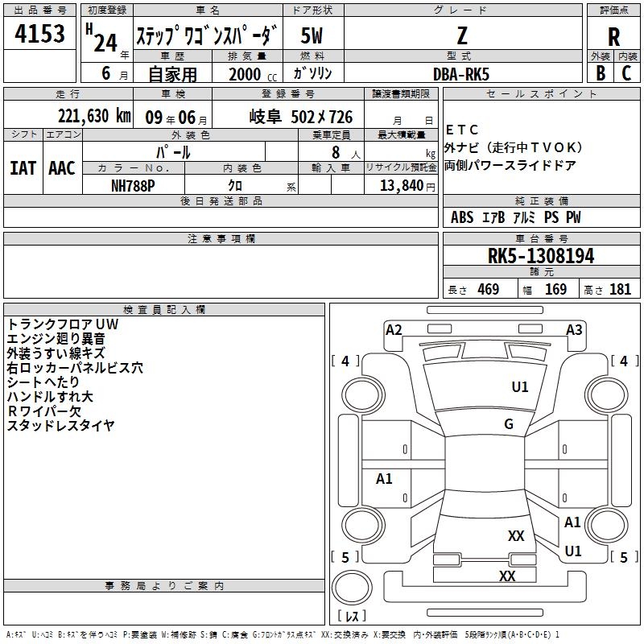Click the air conditioner value AAC

[62, 168]
